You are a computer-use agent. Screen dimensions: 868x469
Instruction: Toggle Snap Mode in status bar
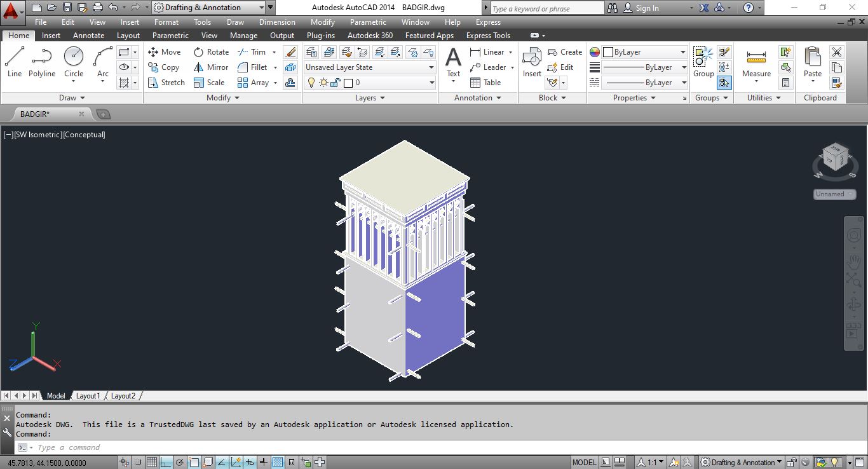tap(138, 463)
